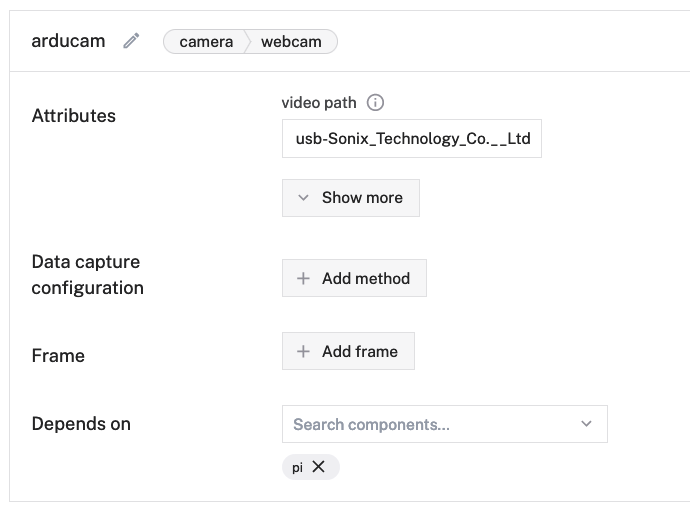Click the plus icon on Add method
Image resolution: width=690 pixels, height=513 pixels.
304,279
